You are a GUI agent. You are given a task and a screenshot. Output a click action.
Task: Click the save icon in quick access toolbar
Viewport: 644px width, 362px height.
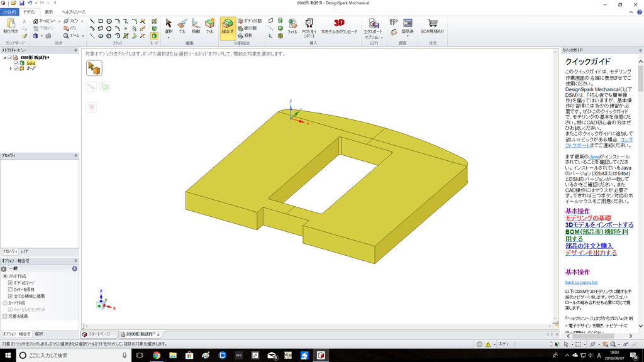pos(22,3)
